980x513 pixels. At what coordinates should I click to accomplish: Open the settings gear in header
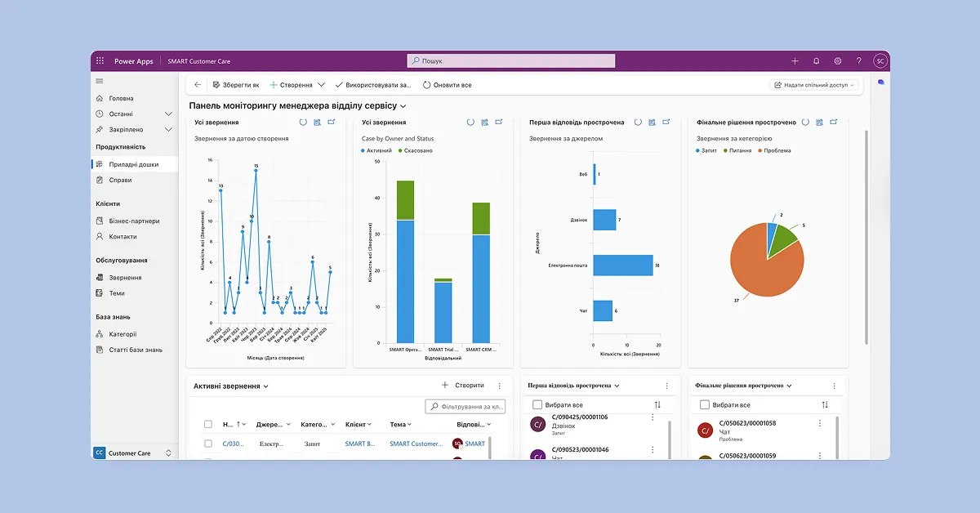[x=837, y=61]
